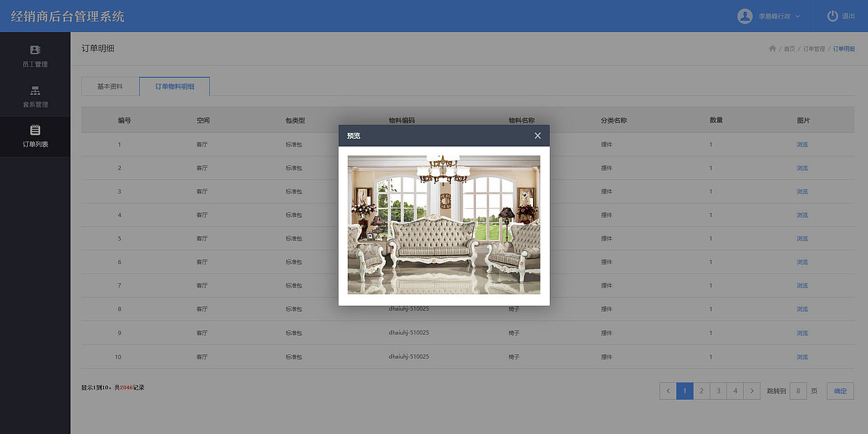This screenshot has width=868, height=434.
Task: Switch to the 基本资料 tab
Action: pyautogui.click(x=110, y=87)
